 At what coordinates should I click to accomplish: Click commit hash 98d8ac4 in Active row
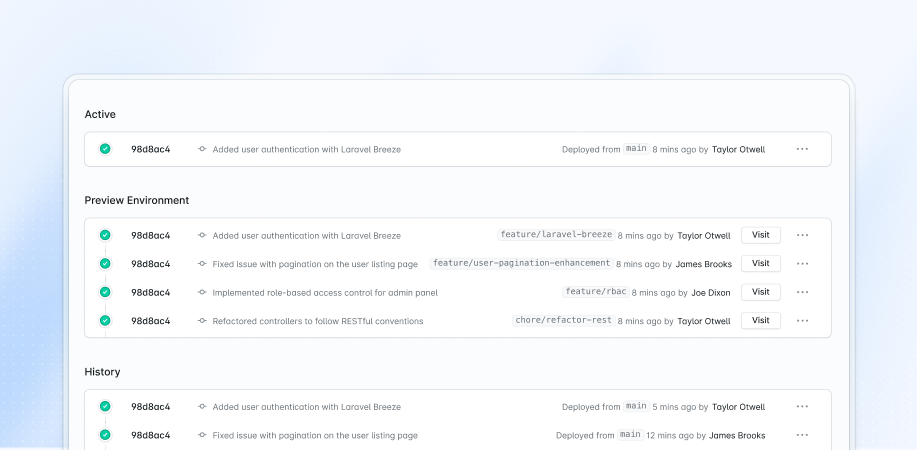click(x=150, y=149)
